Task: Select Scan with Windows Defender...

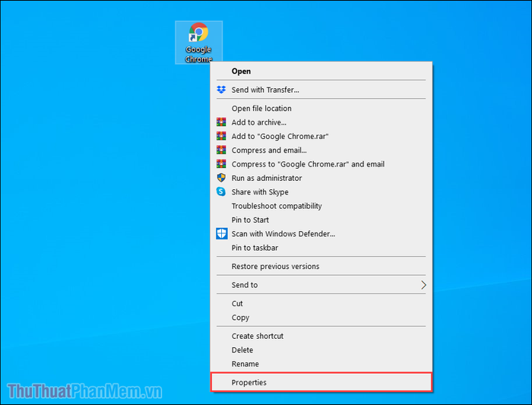Action: point(321,234)
